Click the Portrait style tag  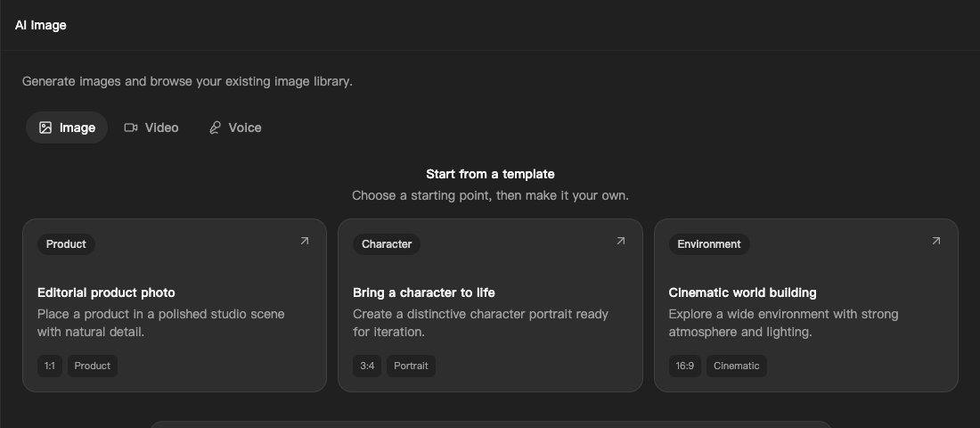pos(412,366)
